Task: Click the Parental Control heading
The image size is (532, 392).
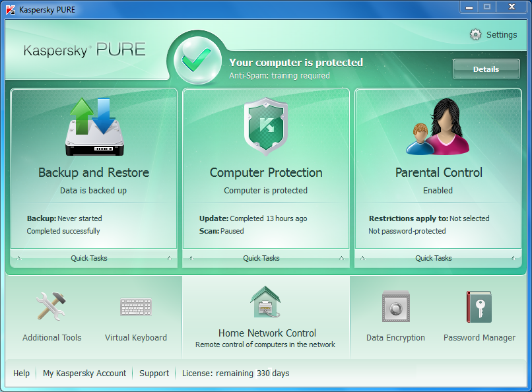Action: click(x=439, y=173)
